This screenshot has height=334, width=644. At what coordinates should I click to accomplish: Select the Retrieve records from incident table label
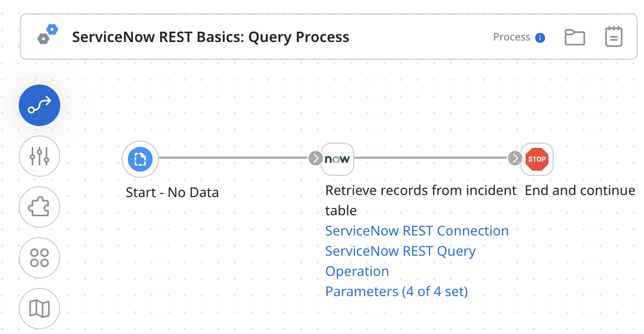pos(421,200)
